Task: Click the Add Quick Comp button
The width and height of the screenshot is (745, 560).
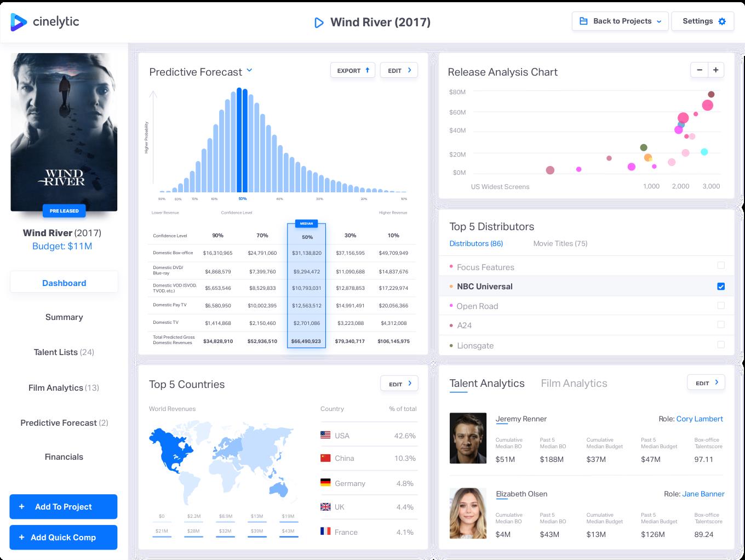Action: [x=64, y=538]
